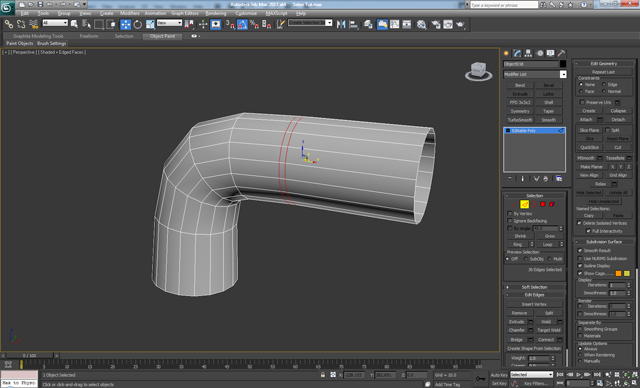Screen dimensions: 640x388
Task: Open the reference coordinate system View dropdown
Action: click(x=169, y=23)
